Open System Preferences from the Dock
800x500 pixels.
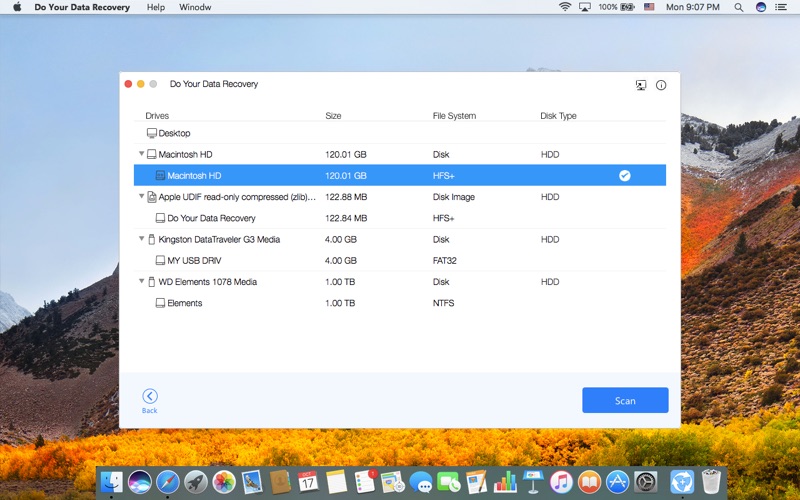click(x=645, y=482)
